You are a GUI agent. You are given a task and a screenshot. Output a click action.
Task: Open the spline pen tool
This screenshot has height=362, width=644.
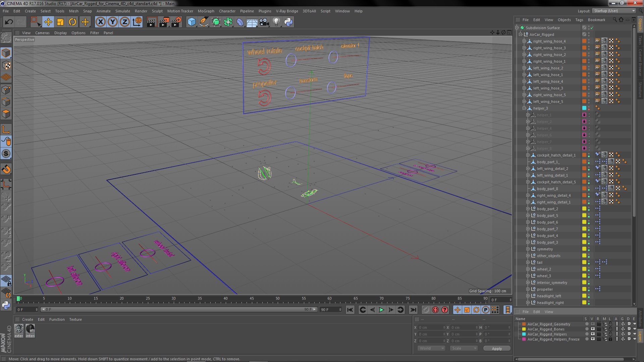point(204,22)
